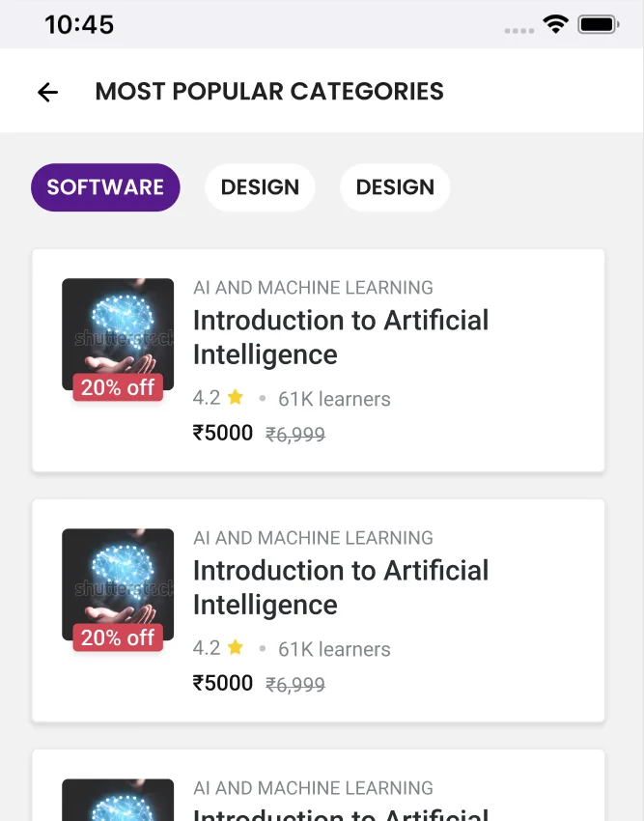Click the third course thumbnail at bottom
Screen dimensions: 644x821
tap(118, 800)
